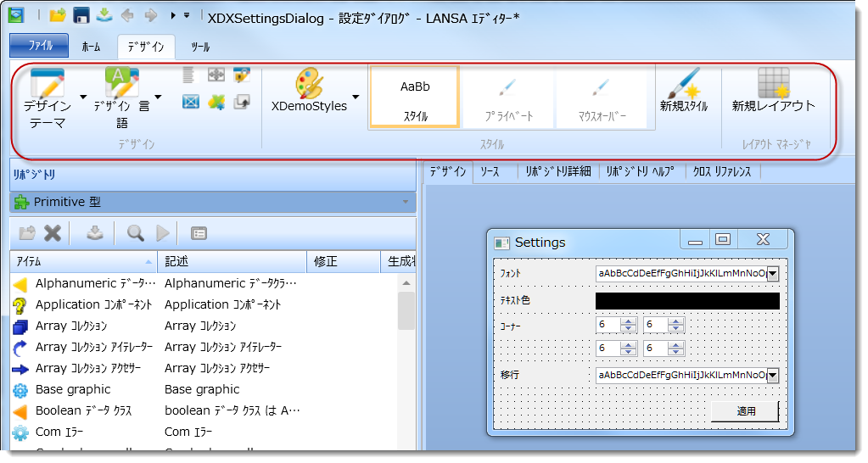The height and width of the screenshot is (463, 868).
Task: Select the Com エラー item row
Action: tap(204, 432)
